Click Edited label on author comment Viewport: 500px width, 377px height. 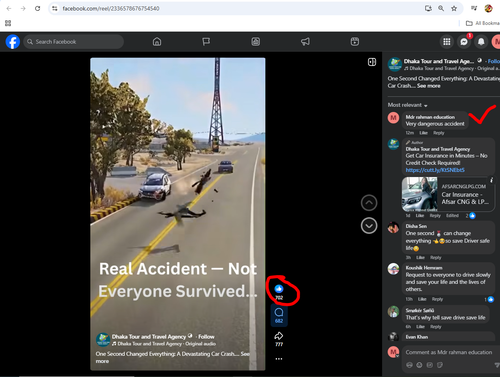click(452, 216)
